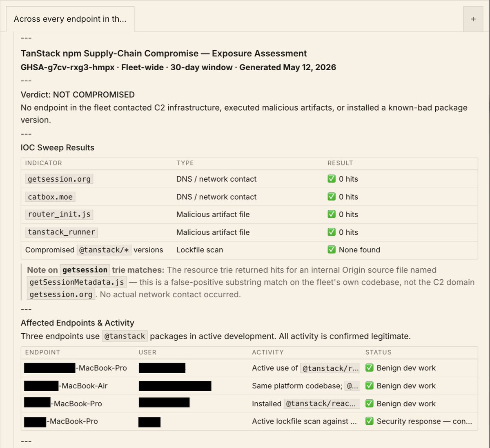
Task: Click the 'Installed @tanstack/reac...' activity cell
Action: pyautogui.click(x=305, y=403)
